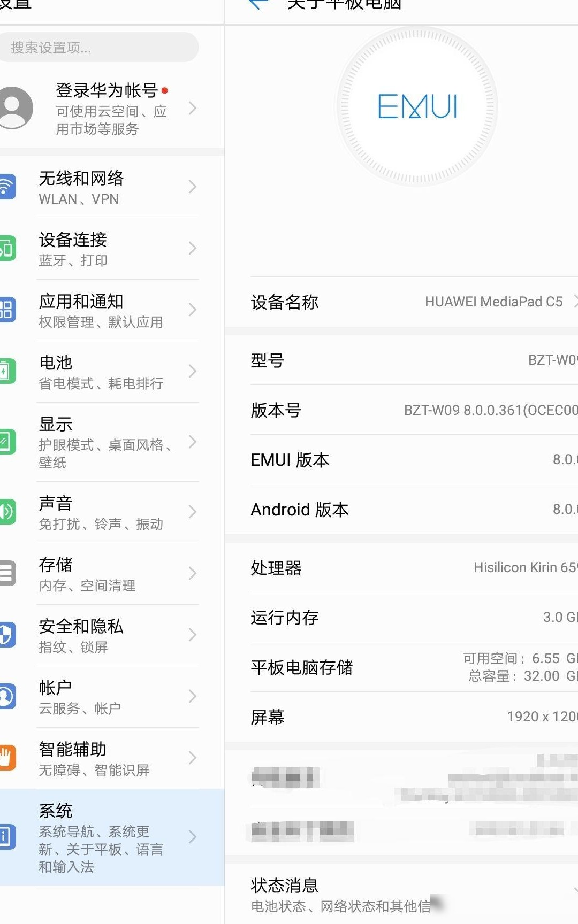Open 显示 settings
The image size is (578, 924).
tap(112, 442)
